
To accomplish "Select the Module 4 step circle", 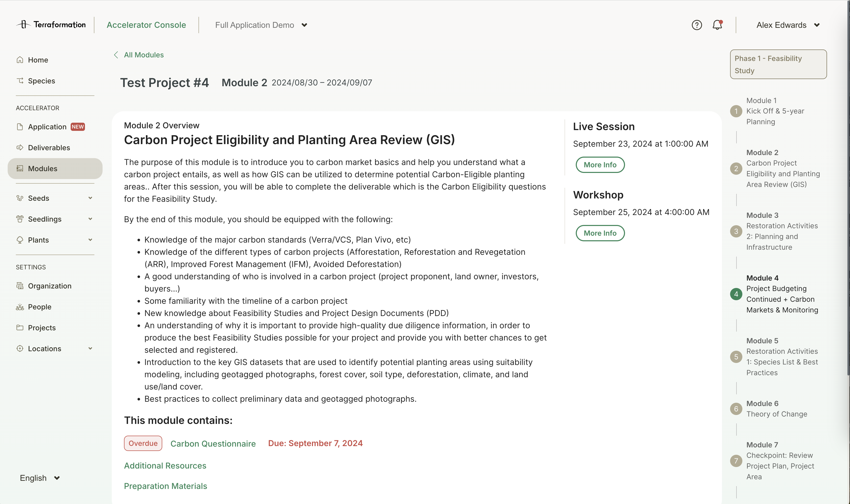I will pos(736,294).
